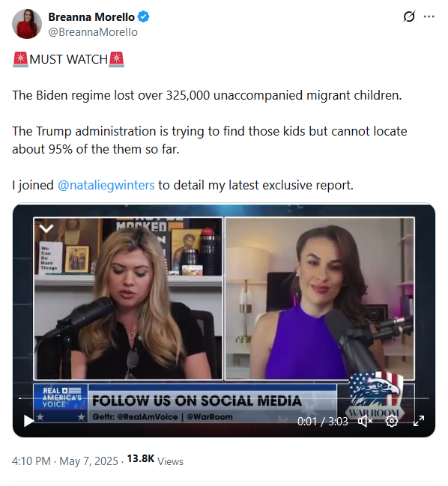Screen dimensions: 448x486
Task: Seek on the video progress bar
Action: click(x=224, y=398)
